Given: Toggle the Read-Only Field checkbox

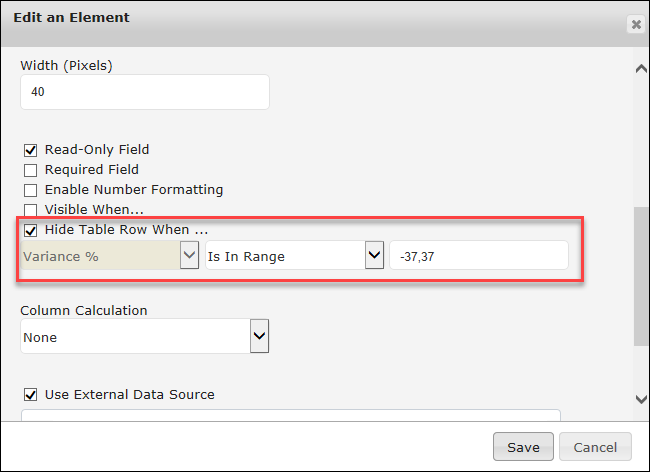Looking at the screenshot, I should pyautogui.click(x=30, y=150).
